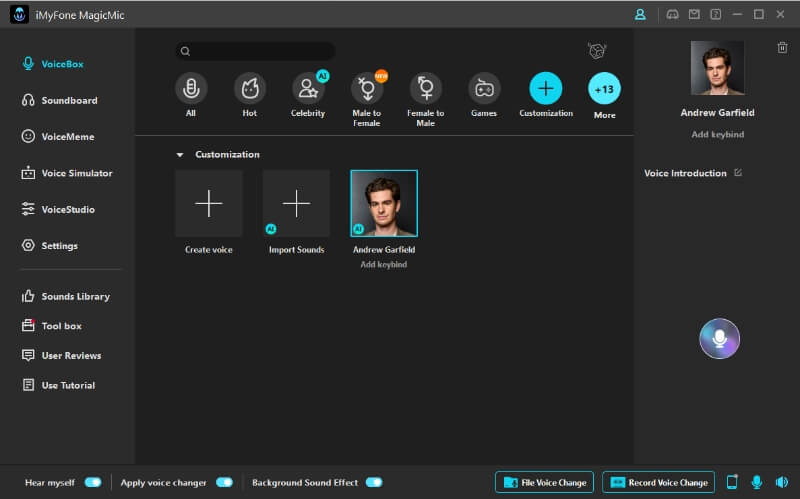Toggle Hear myself switch
This screenshot has height=499, width=800.
93,482
